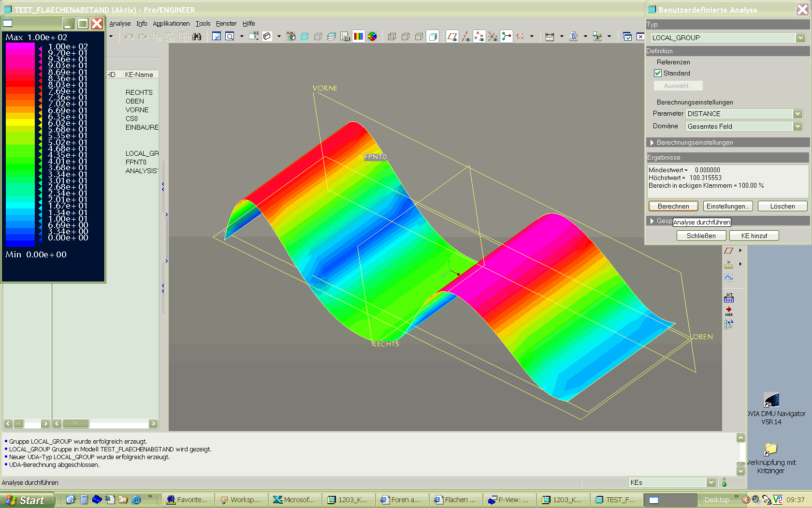This screenshot has width=812, height=508.
Task: Click the color wheel appearance icon
Action: pyautogui.click(x=372, y=36)
